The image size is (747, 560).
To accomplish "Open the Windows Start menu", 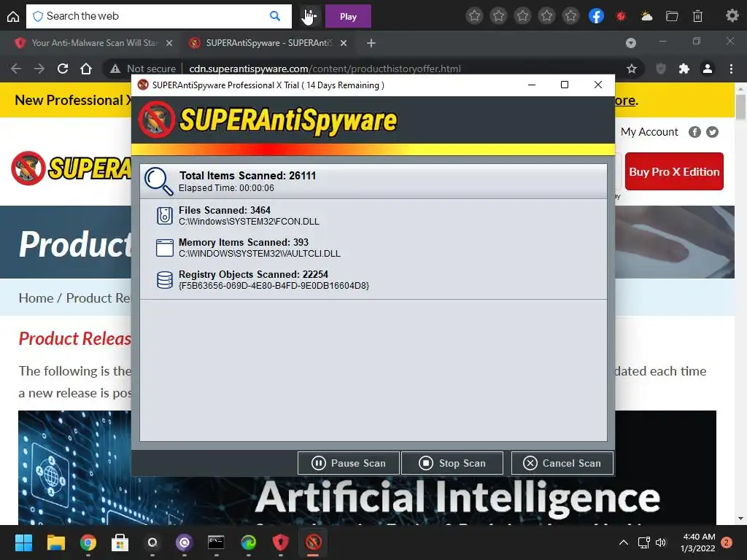I will coord(23,542).
